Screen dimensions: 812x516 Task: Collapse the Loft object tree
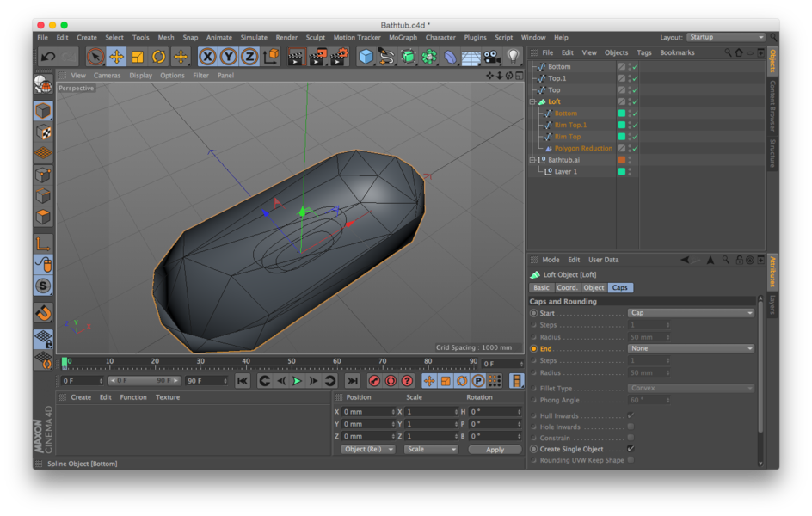point(532,102)
